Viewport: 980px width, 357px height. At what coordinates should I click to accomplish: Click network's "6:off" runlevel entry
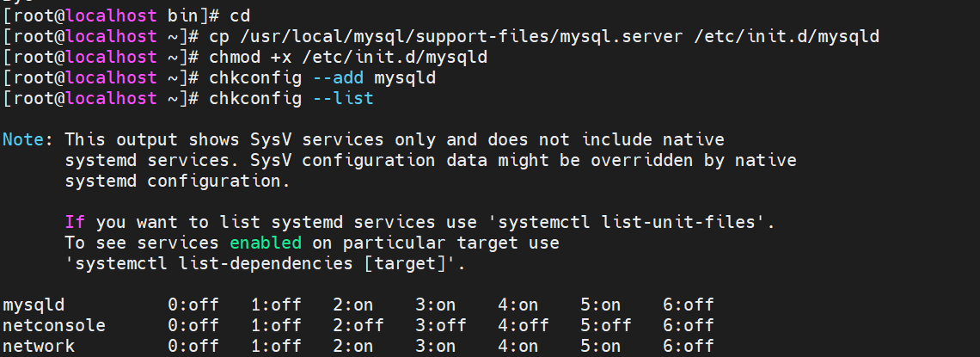[x=689, y=346]
